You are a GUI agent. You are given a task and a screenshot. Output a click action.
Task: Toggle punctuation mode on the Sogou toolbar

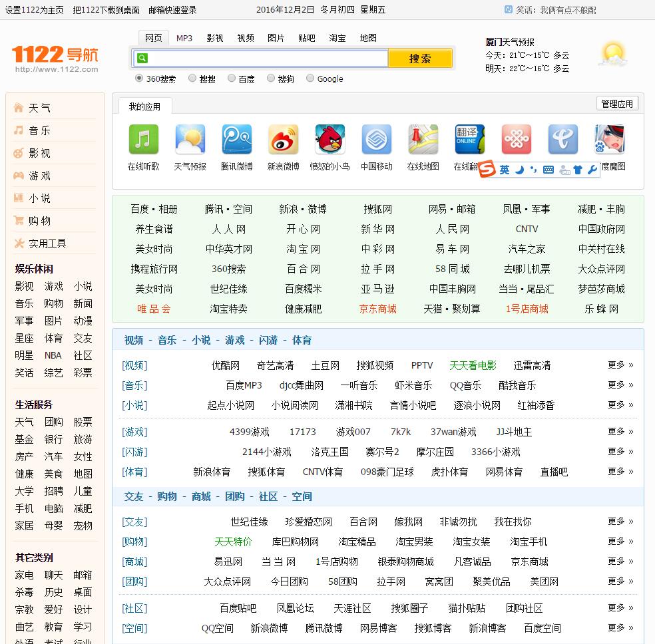coord(533,170)
